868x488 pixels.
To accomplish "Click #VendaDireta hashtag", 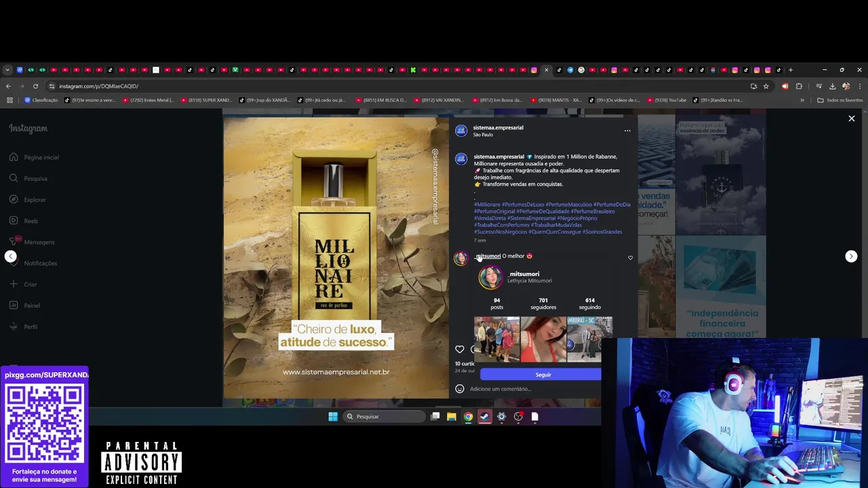I will (x=490, y=218).
